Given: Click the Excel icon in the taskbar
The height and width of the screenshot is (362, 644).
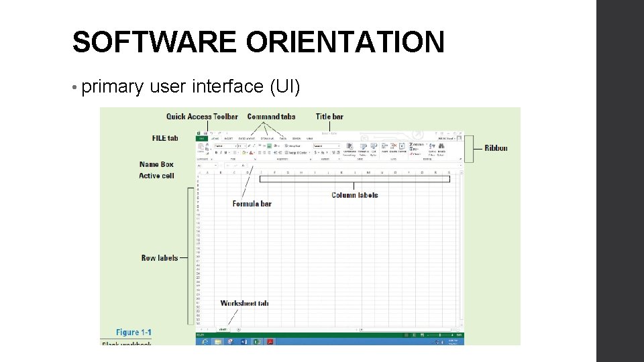Looking at the screenshot, I should tap(257, 342).
